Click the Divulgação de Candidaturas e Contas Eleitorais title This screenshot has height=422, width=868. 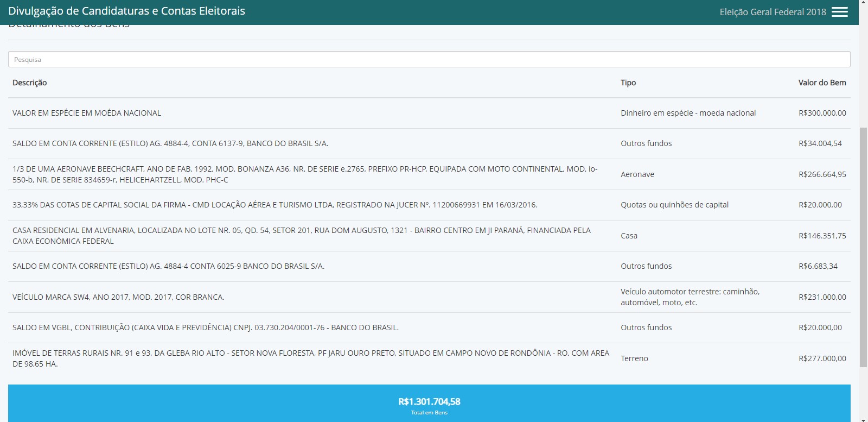tap(126, 11)
